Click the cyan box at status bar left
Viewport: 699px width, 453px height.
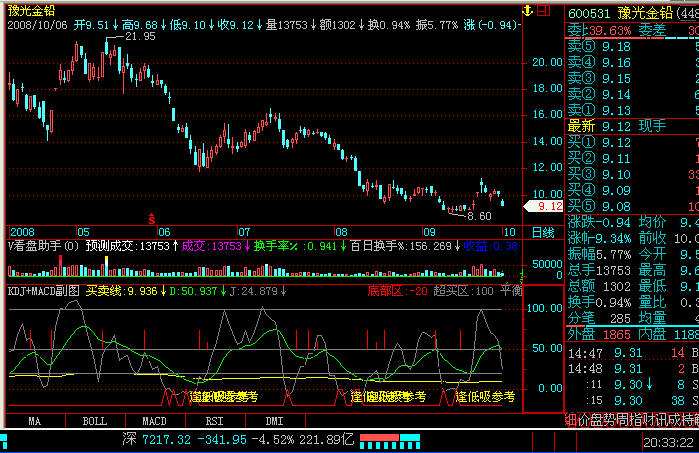pyautogui.click(x=3, y=441)
